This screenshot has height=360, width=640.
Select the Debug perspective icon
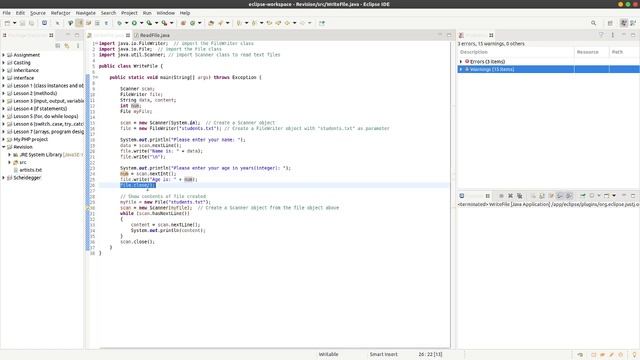pyautogui.click(x=633, y=23)
